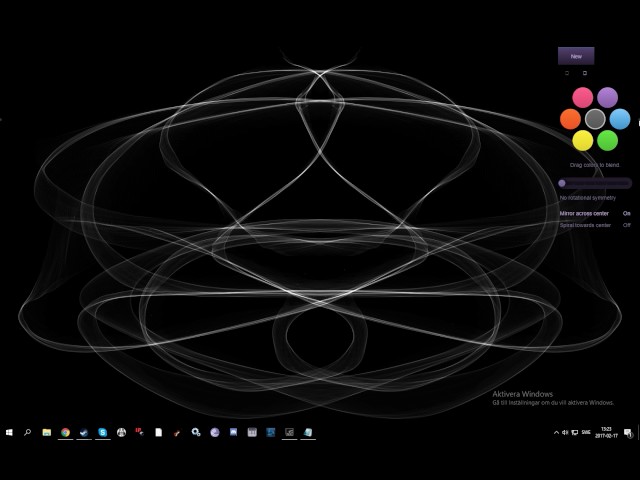Screen dimensions: 640x480
Task: Open the volume control in tray
Action: pyautogui.click(x=565, y=433)
